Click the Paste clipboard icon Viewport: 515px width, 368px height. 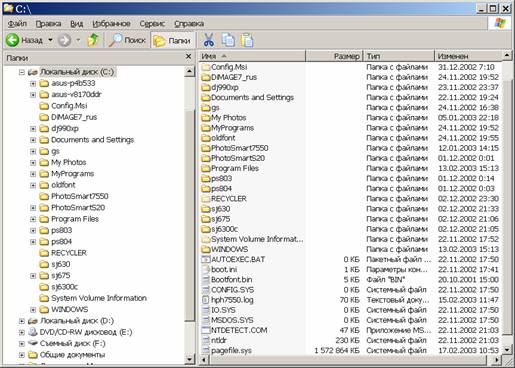247,40
